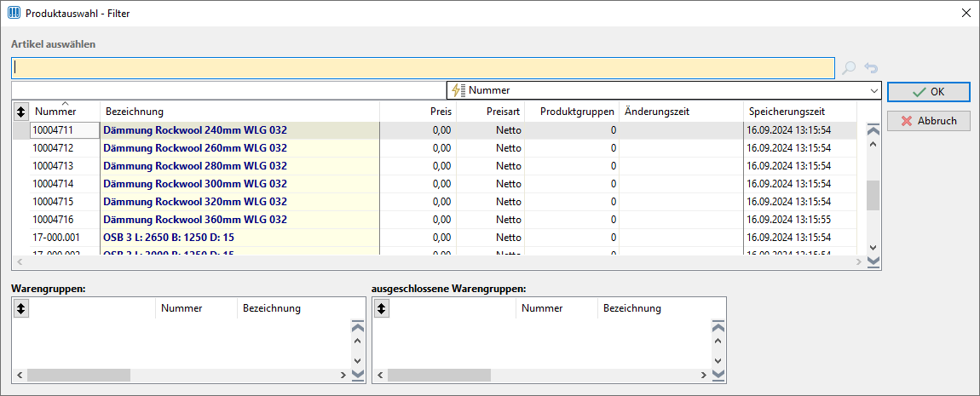
Task: Click horizontal scrollbar thumb in Warengruppen list
Action: (x=78, y=375)
